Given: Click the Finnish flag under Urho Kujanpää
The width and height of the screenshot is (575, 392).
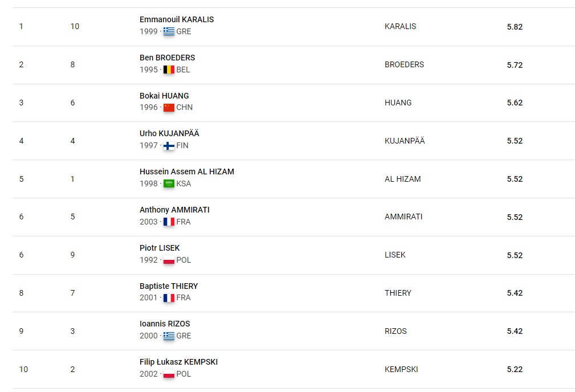Looking at the screenshot, I should (169, 145).
